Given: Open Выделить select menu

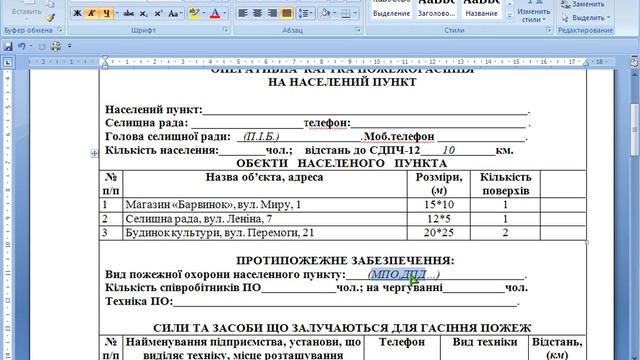Looking at the screenshot, I should (x=586, y=18).
